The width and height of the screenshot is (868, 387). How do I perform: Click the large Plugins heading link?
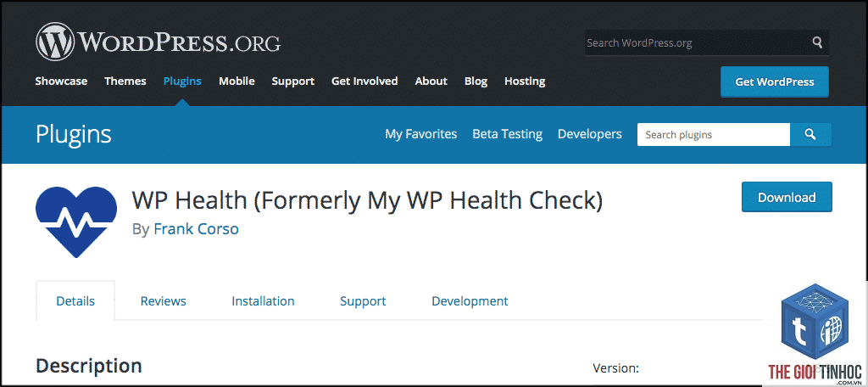(74, 135)
